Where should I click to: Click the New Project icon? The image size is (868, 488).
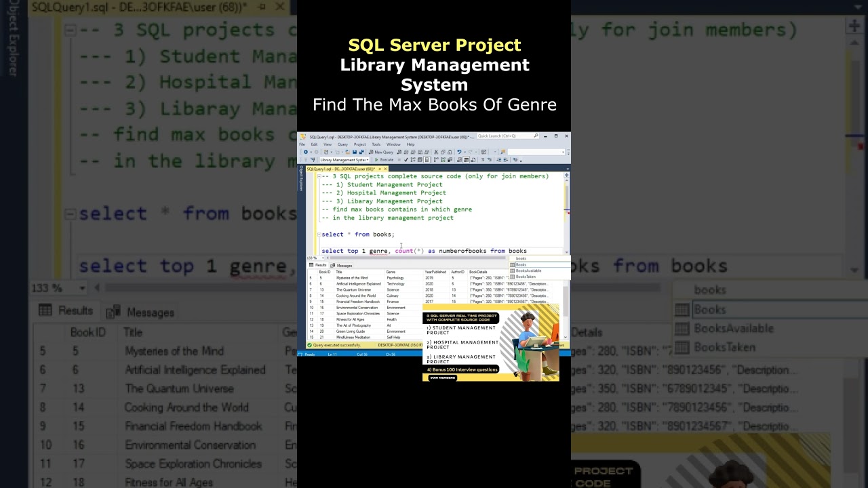coord(326,152)
